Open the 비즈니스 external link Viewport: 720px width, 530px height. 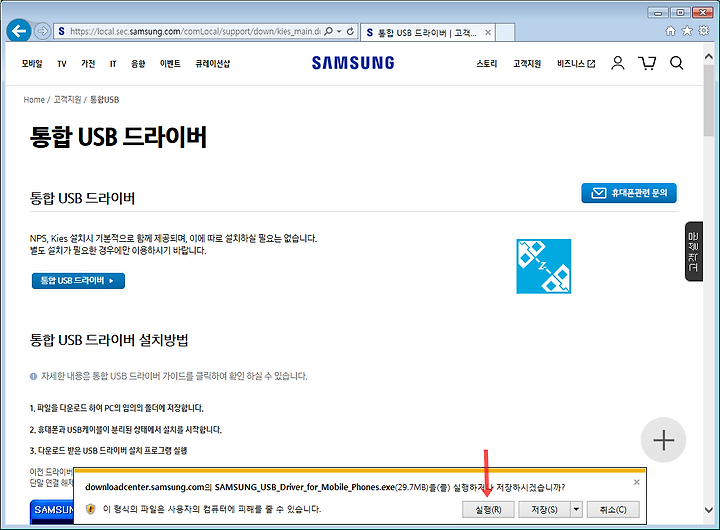(x=576, y=63)
